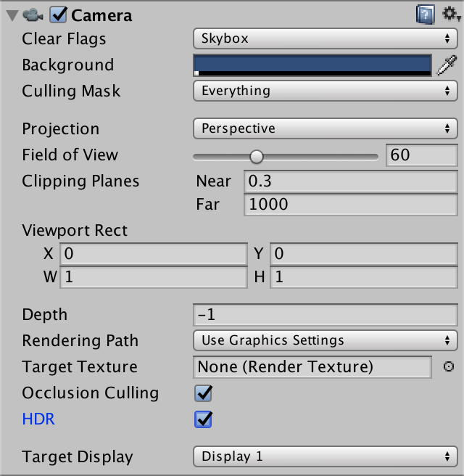Click the Target Texture object picker circle
Viewport: 464px width, 476px height.
(448, 367)
